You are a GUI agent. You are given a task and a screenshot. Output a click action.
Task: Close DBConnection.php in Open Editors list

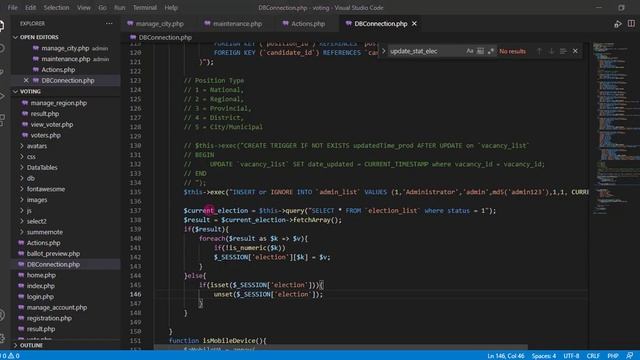pyautogui.click(x=26, y=80)
